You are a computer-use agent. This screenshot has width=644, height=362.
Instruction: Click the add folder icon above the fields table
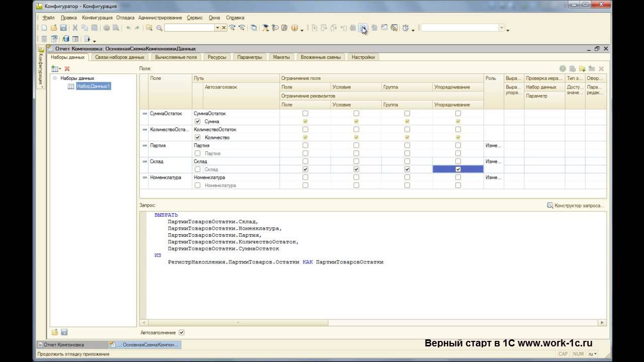point(582,68)
